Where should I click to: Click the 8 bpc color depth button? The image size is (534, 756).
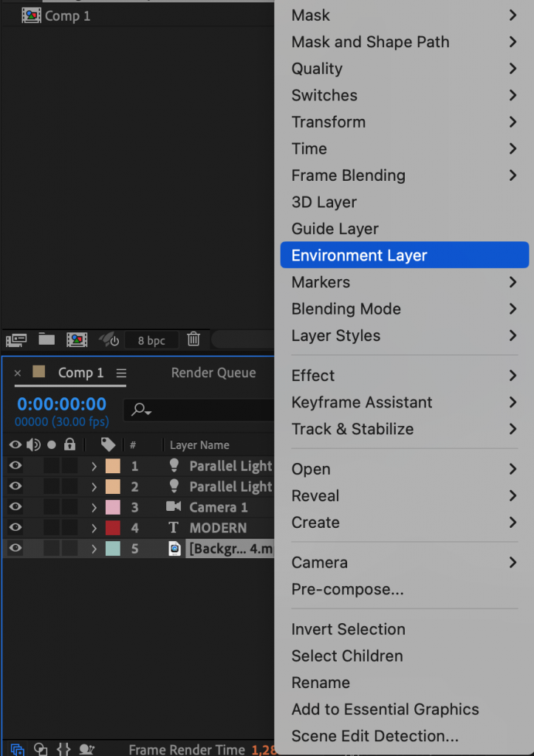tap(151, 340)
